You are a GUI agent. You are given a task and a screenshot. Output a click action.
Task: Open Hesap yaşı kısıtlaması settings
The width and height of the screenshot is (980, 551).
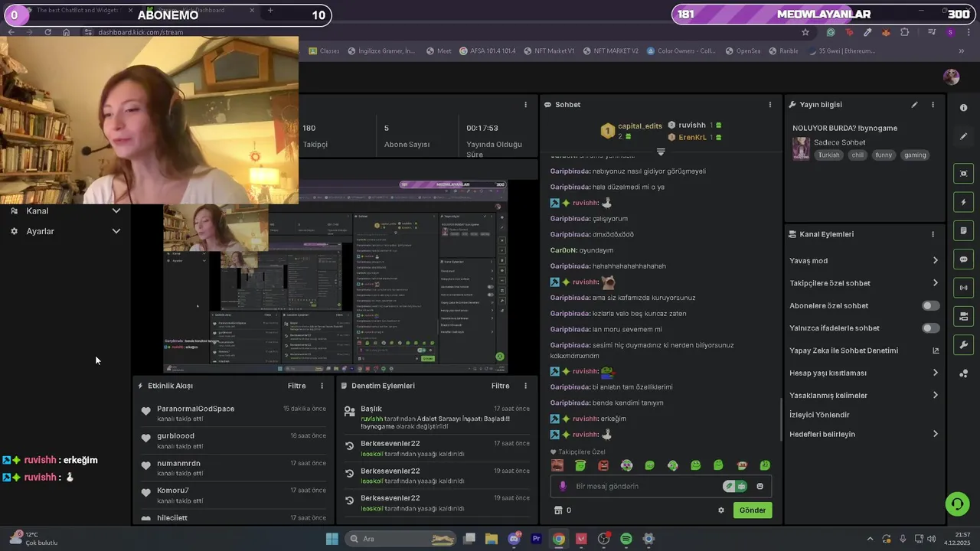click(x=935, y=373)
